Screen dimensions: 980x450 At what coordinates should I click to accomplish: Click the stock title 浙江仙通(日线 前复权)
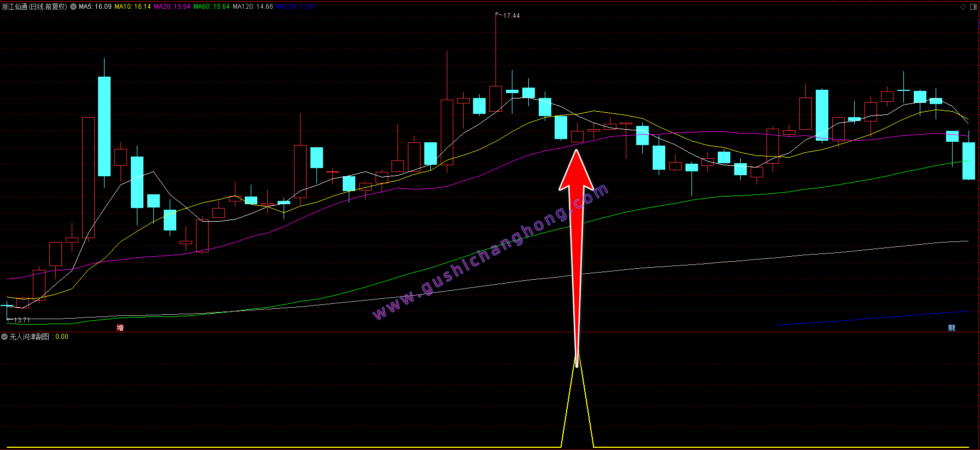(34, 7)
